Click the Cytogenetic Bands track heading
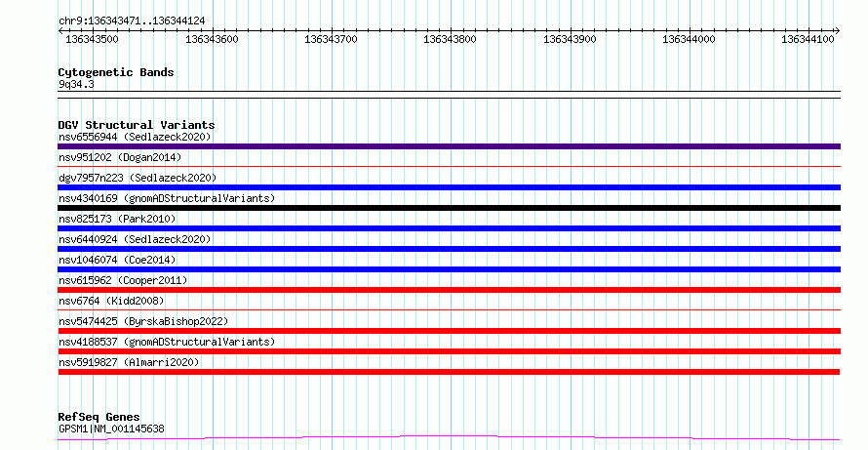 point(116,72)
